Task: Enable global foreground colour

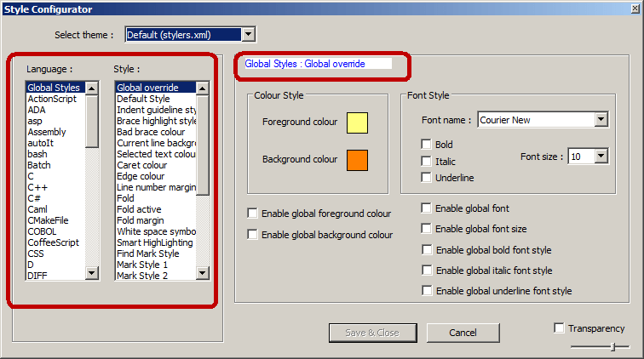Action: click(252, 213)
